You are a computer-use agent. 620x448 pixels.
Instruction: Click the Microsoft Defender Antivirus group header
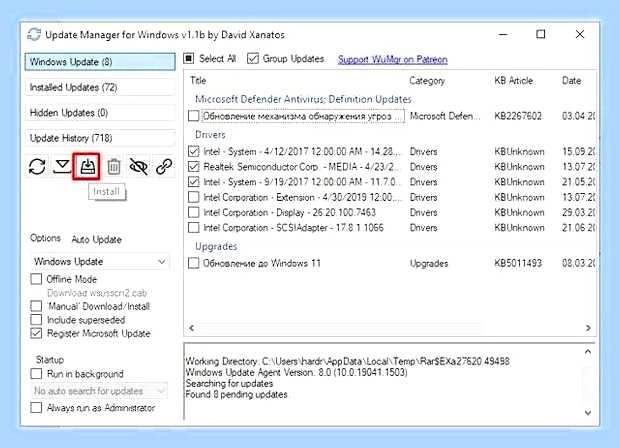tap(303, 99)
